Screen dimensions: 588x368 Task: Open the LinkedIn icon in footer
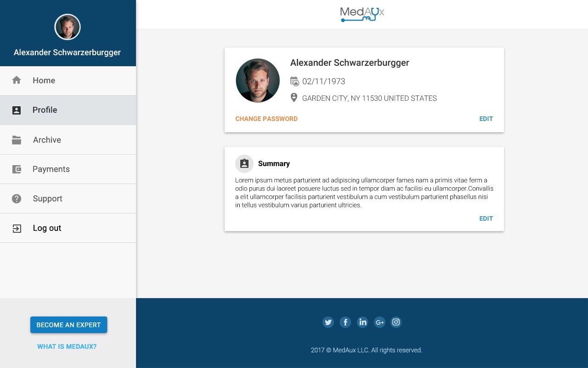point(362,322)
